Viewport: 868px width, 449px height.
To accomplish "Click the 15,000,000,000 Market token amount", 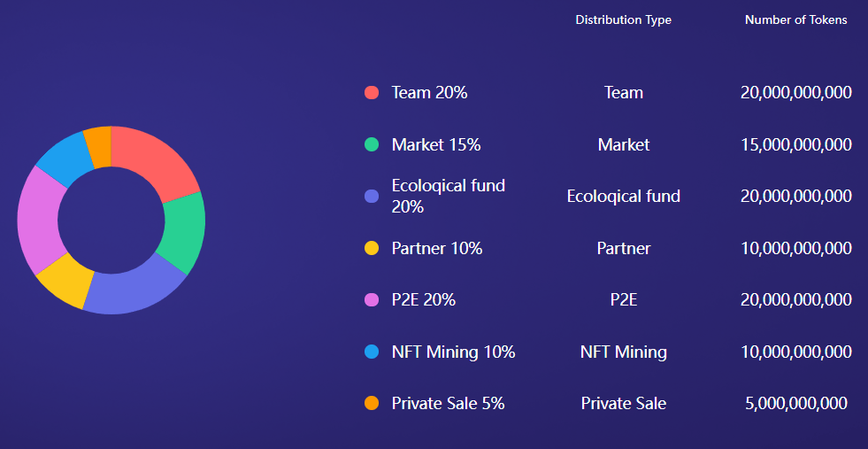I will (795, 144).
